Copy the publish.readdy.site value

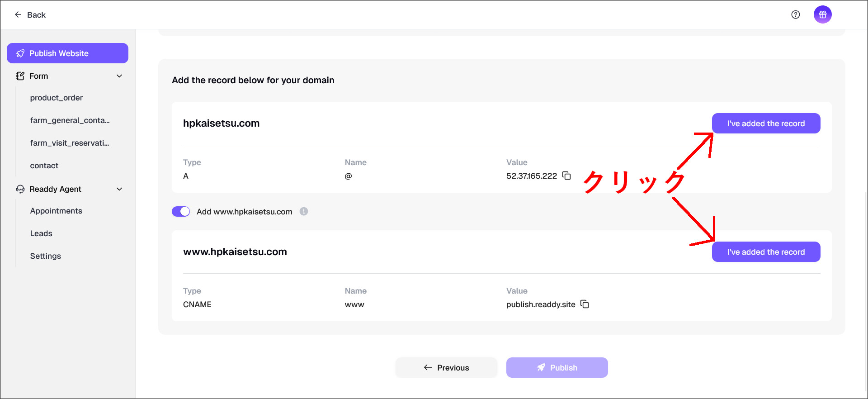(585, 304)
